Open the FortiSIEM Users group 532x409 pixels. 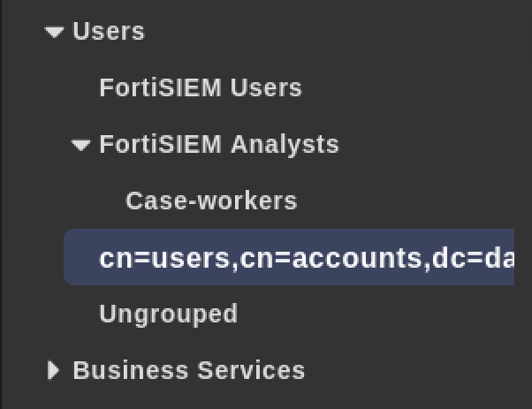[201, 88]
